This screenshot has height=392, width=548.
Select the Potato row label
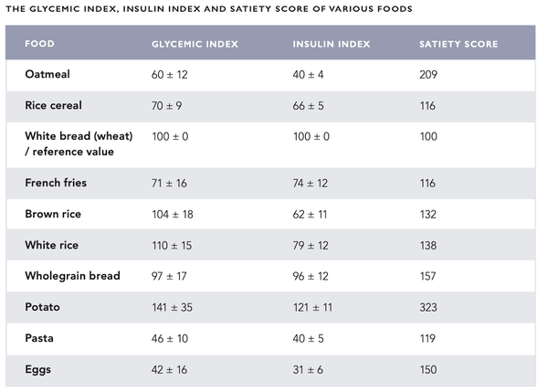click(42, 307)
